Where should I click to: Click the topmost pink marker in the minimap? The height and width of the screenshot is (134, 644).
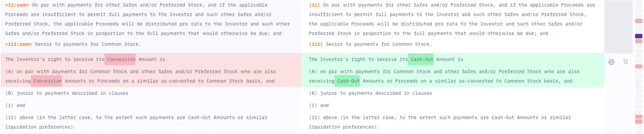pos(638,21)
